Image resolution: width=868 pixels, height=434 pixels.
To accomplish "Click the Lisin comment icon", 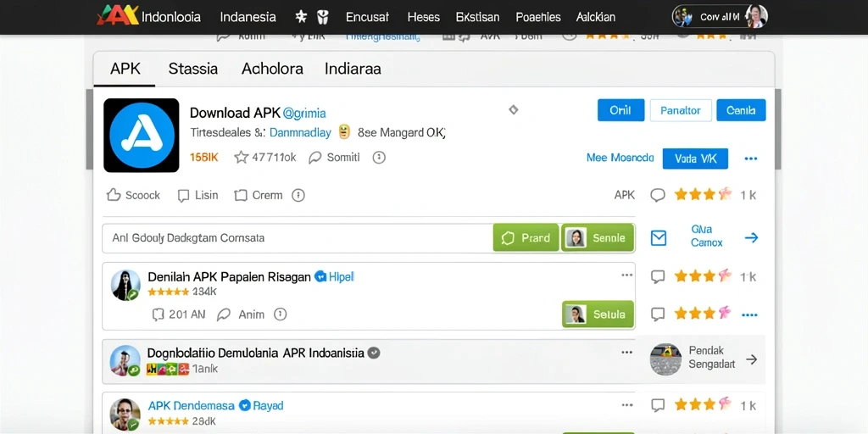I will click(x=183, y=196).
